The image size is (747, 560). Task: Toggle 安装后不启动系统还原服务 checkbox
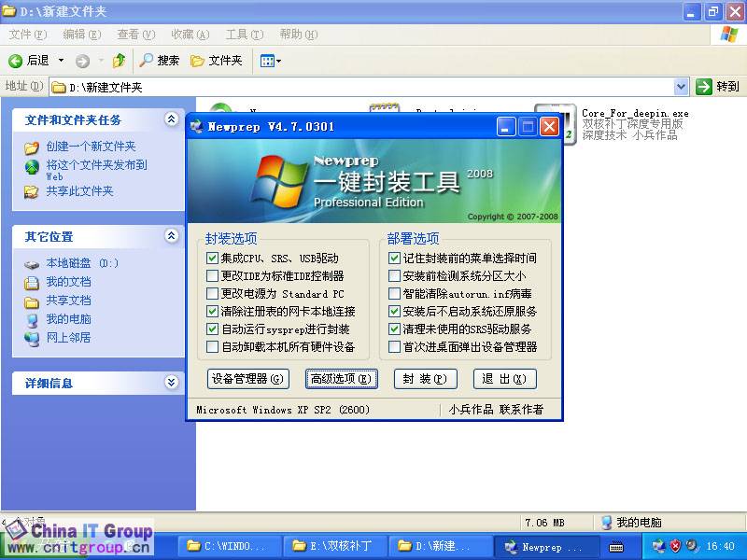[x=394, y=312]
